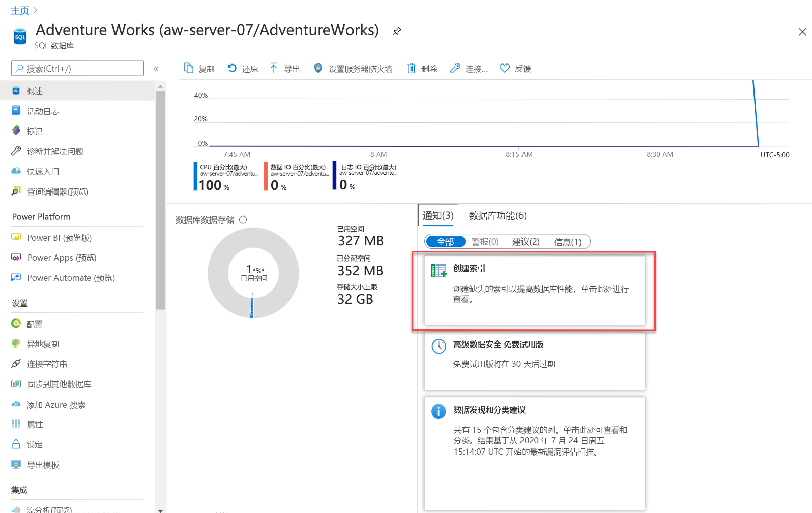Click the 反馈 heart icon
812x513 pixels.
(x=505, y=68)
